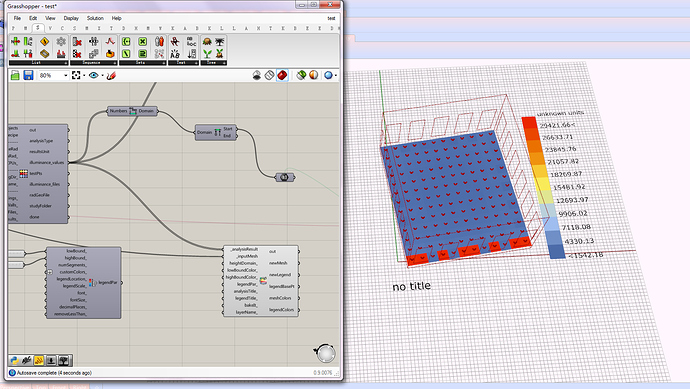Click the legendPar output label
Image resolution: width=690 pixels, height=389 pixels.
[108, 283]
